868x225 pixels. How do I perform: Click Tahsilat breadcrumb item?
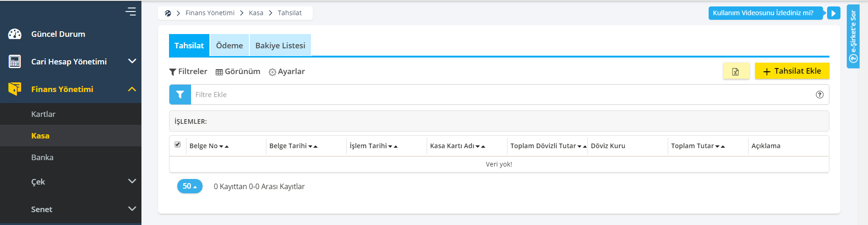(290, 13)
